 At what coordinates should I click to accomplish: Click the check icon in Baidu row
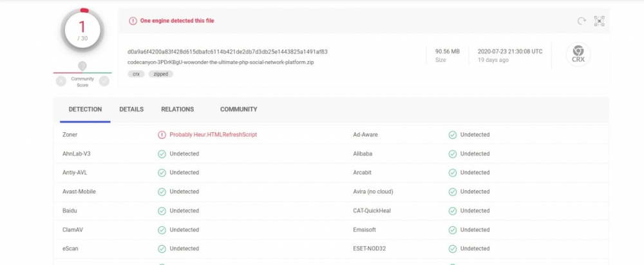162,211
